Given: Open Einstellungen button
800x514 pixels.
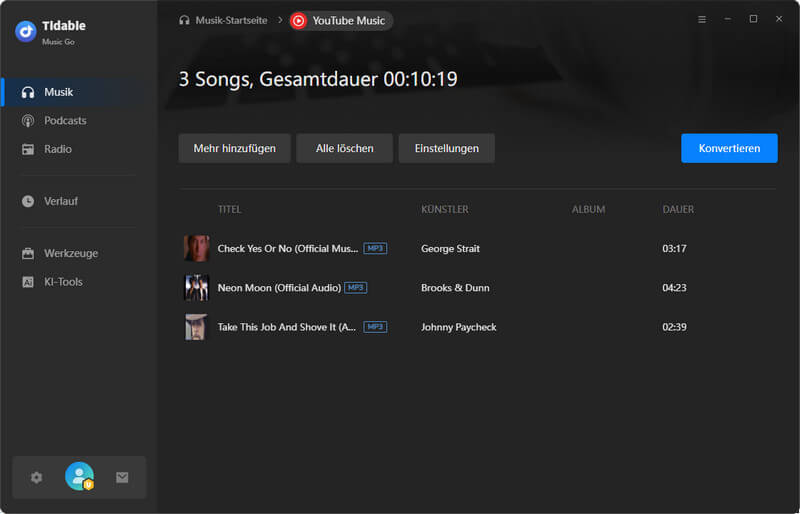Looking at the screenshot, I should tap(446, 149).
